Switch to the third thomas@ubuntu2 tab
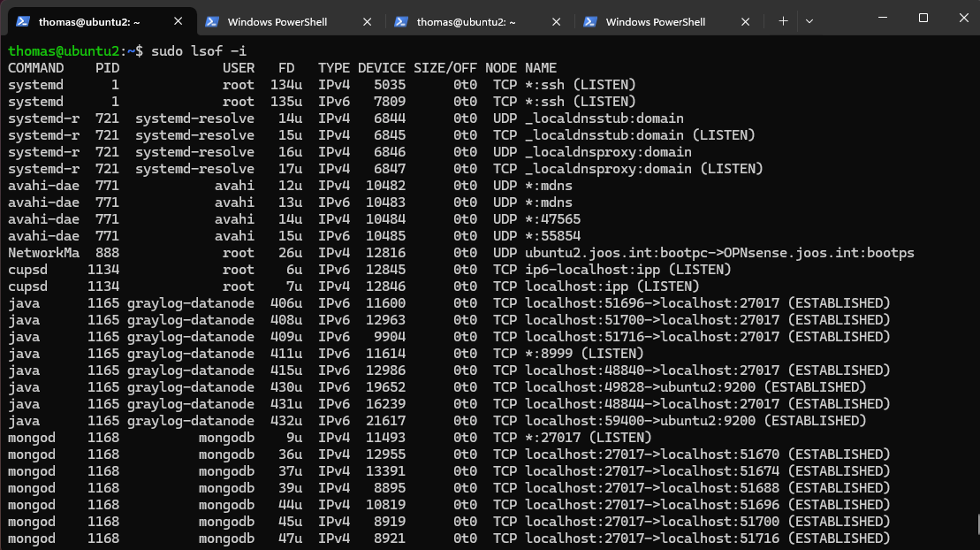This screenshot has height=550, width=980. [466, 22]
